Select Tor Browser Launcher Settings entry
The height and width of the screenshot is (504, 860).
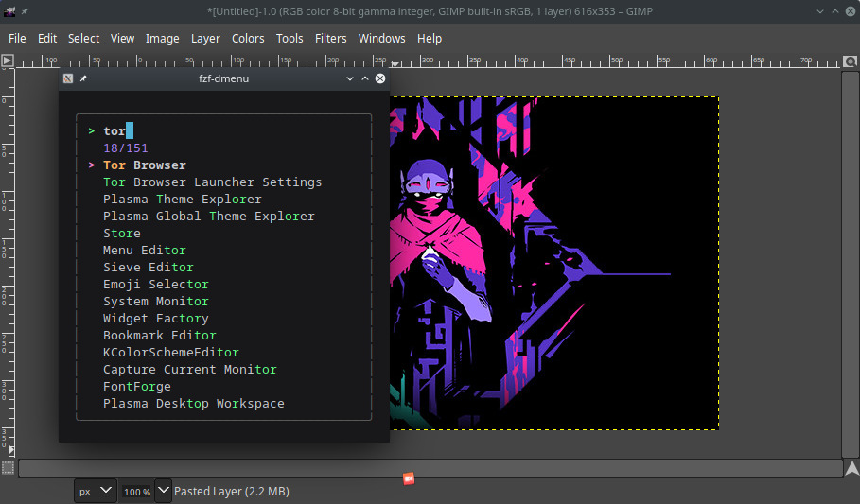tap(212, 182)
